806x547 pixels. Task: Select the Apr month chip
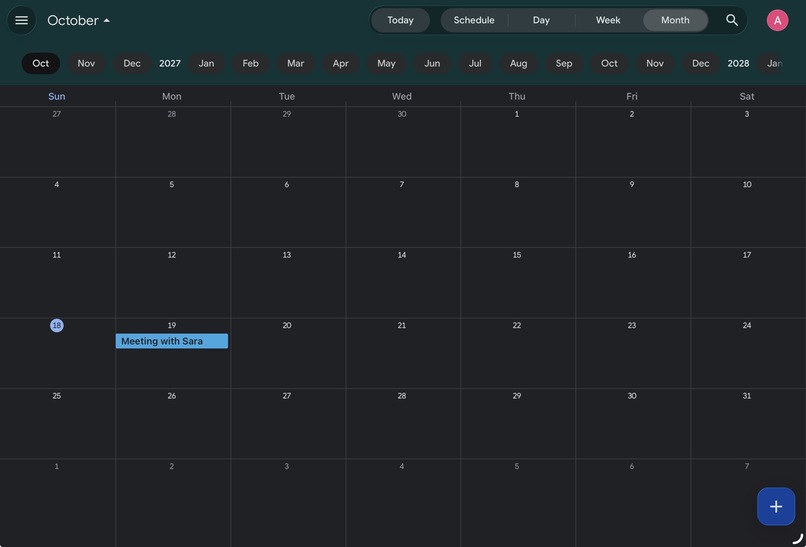tap(340, 63)
